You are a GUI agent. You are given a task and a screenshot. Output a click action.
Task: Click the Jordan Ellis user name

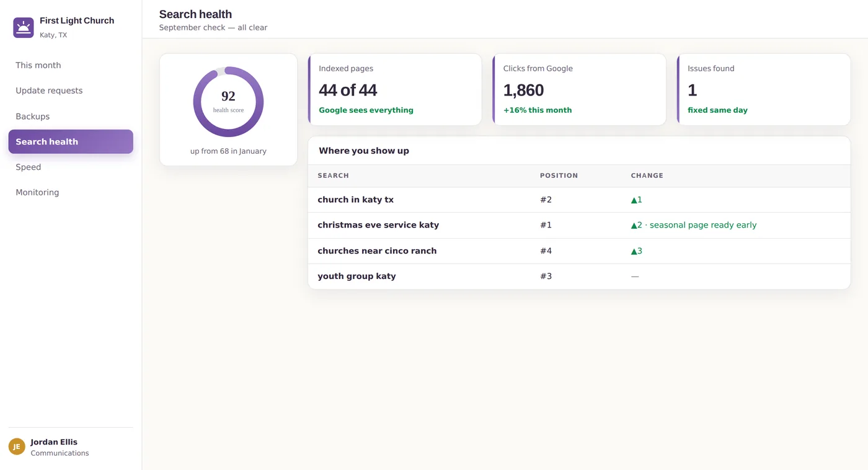tap(54, 442)
